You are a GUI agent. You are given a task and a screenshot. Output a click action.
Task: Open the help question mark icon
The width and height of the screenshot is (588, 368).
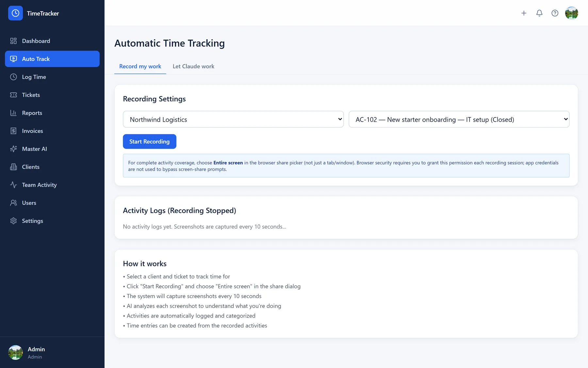[x=555, y=13]
